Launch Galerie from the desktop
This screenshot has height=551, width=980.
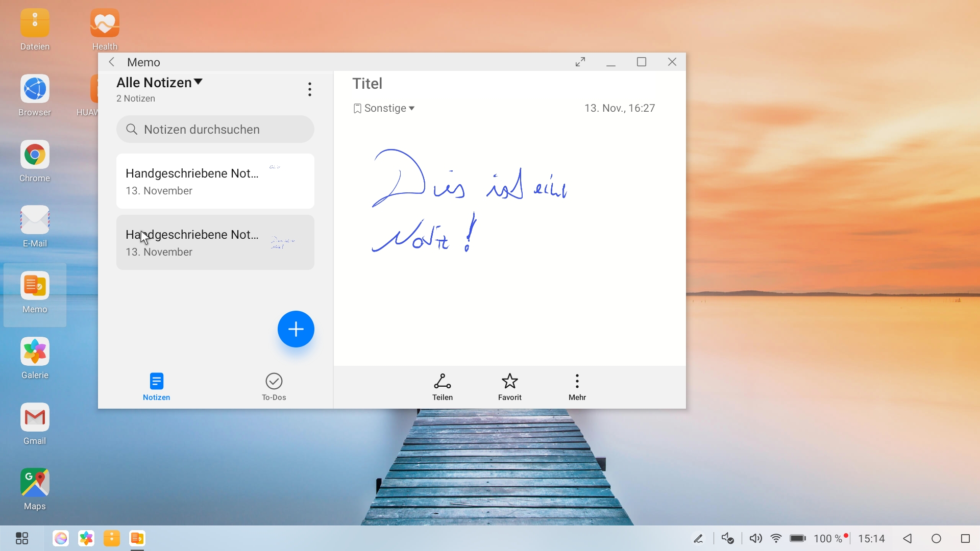pyautogui.click(x=35, y=352)
